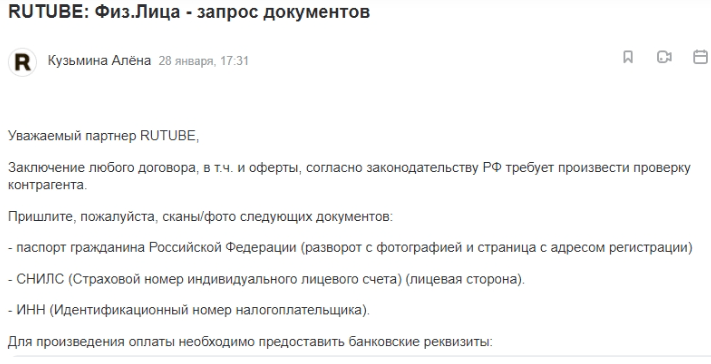The image size is (711, 364).
Task: Click the line starting with Заключение любого договора
Action: pos(349,168)
